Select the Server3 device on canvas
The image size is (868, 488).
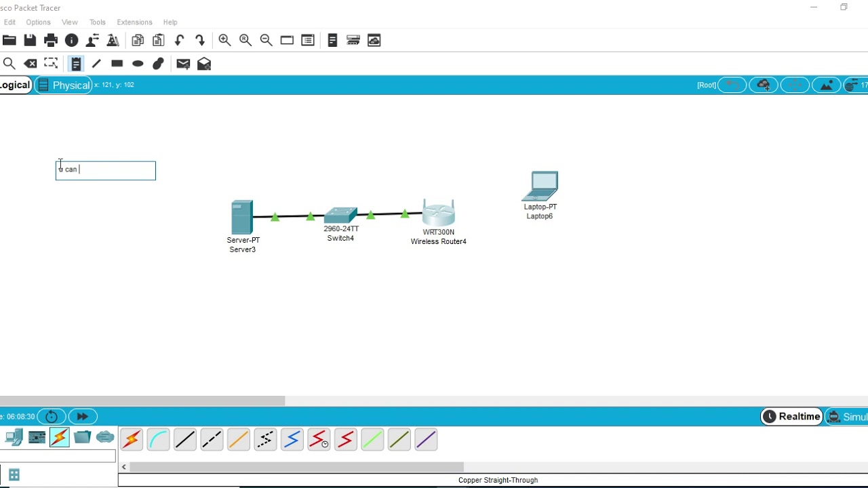click(x=242, y=218)
